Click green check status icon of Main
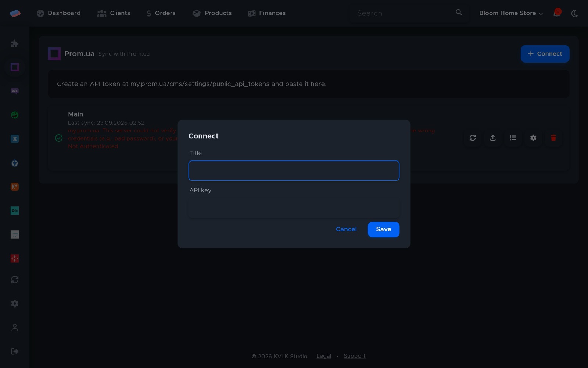Image resolution: width=588 pixels, height=368 pixels. [59, 138]
